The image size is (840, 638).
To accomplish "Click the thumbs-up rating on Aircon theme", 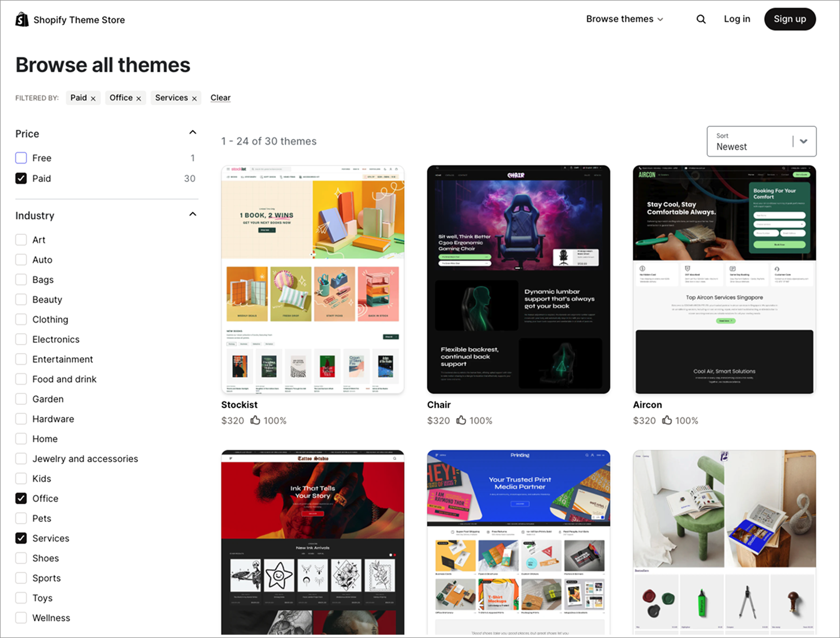I will pyautogui.click(x=667, y=420).
